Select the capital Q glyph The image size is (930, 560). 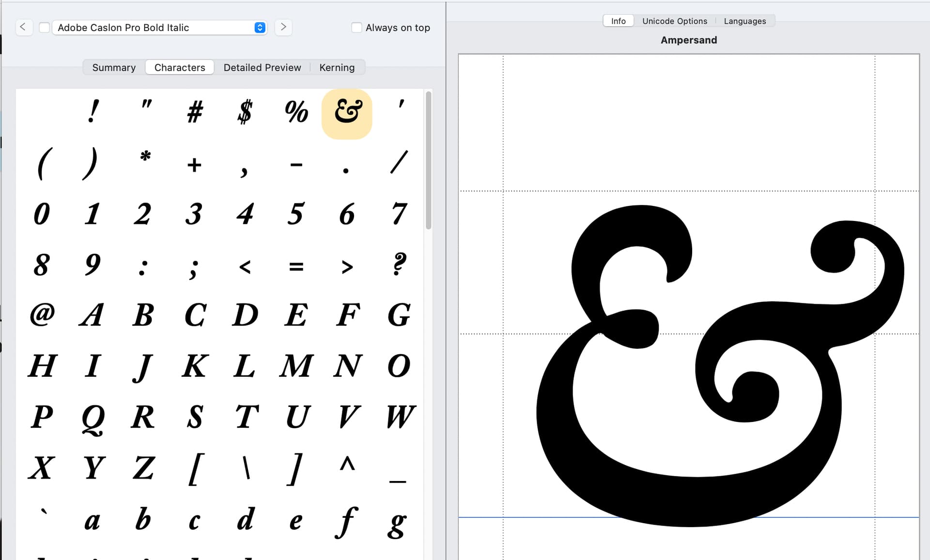pos(93,418)
